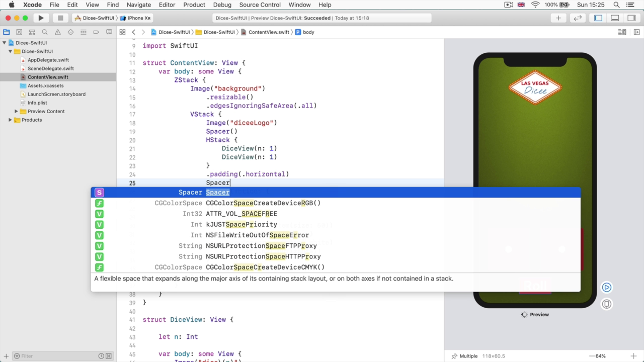Open the Apple menu

[x=12, y=5]
